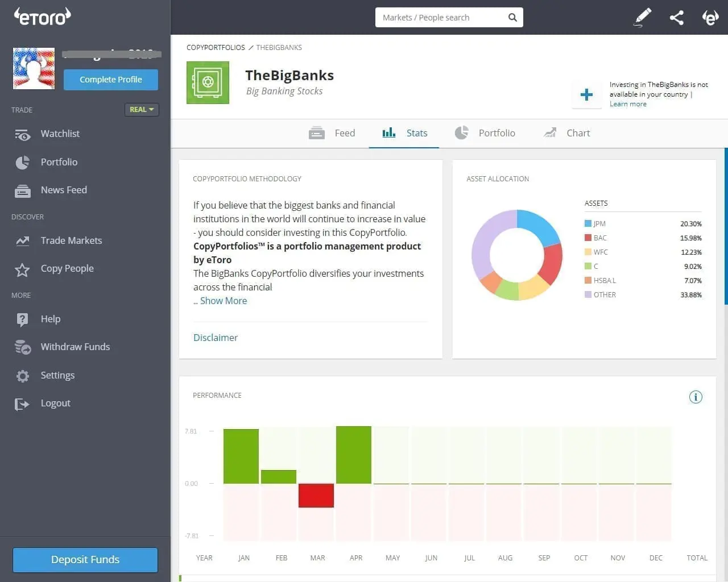
Task: Click the Withdraw Funds coins icon
Action: [22, 347]
